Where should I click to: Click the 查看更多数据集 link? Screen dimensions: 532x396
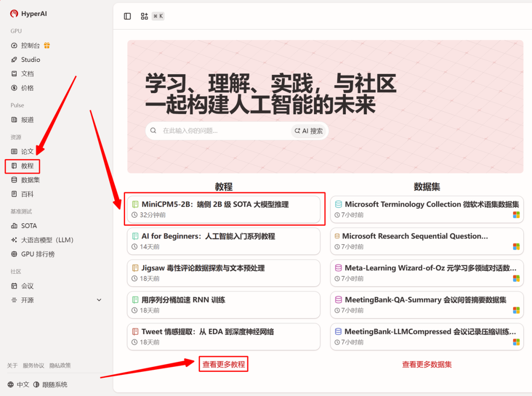pyautogui.click(x=427, y=364)
